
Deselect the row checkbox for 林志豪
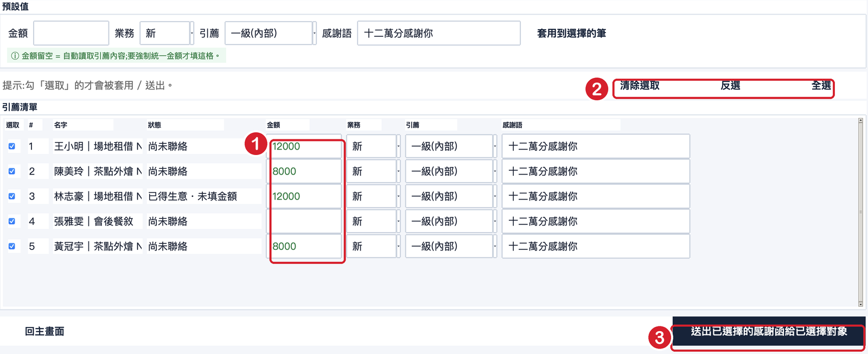point(12,196)
